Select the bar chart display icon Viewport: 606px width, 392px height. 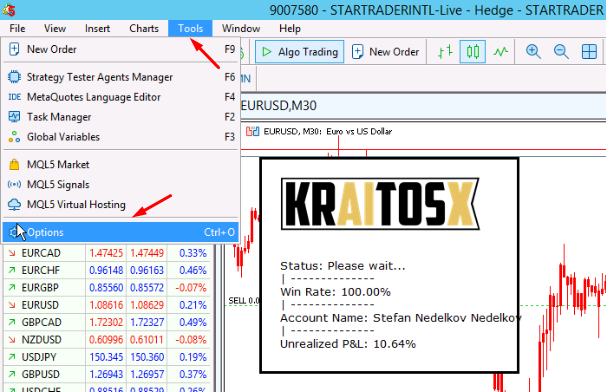click(x=445, y=51)
